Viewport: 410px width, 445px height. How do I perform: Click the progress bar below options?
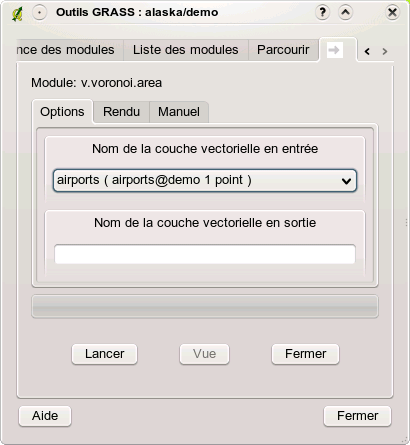pos(205,306)
